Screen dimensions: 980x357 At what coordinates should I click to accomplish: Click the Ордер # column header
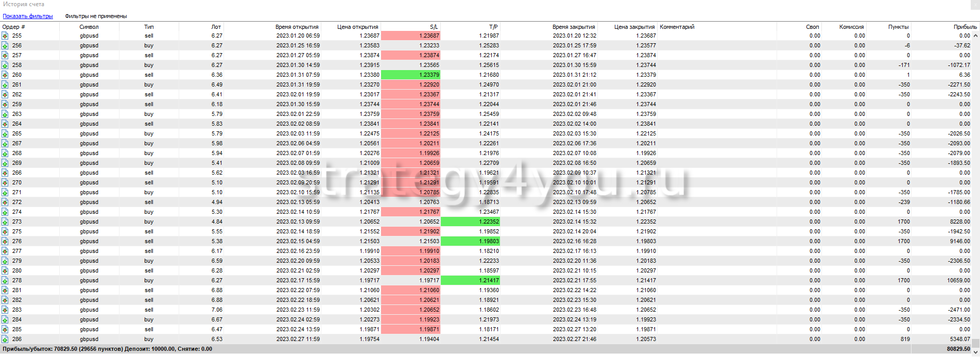click(x=14, y=27)
